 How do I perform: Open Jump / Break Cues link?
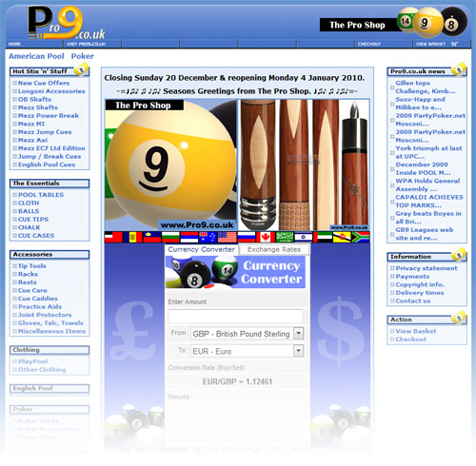point(50,157)
